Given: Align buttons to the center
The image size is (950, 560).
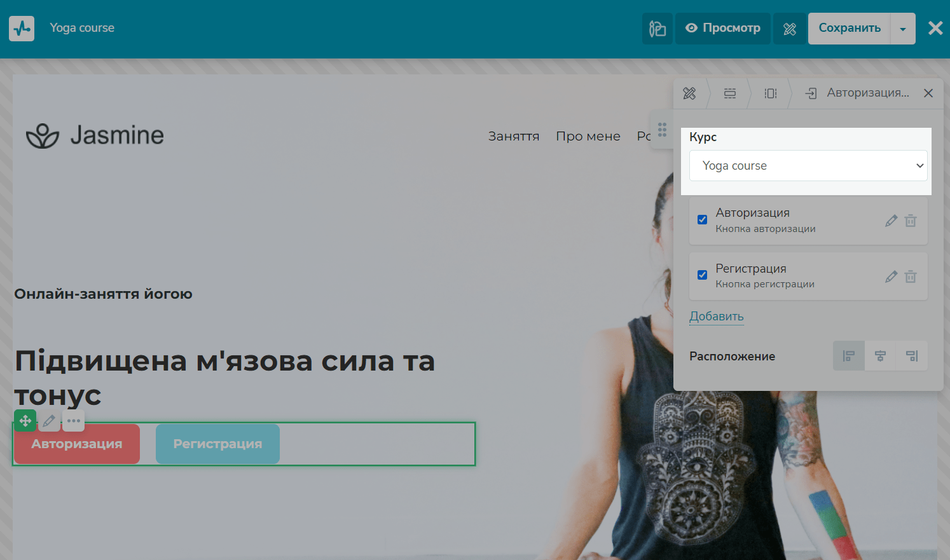Looking at the screenshot, I should pyautogui.click(x=880, y=356).
